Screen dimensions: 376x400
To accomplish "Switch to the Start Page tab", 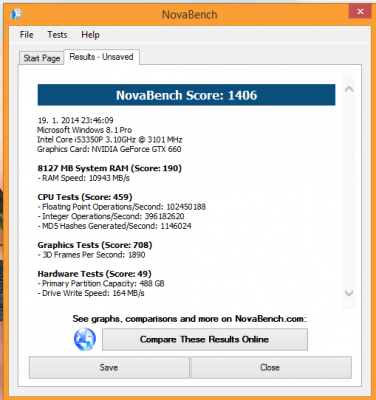I will [42, 58].
